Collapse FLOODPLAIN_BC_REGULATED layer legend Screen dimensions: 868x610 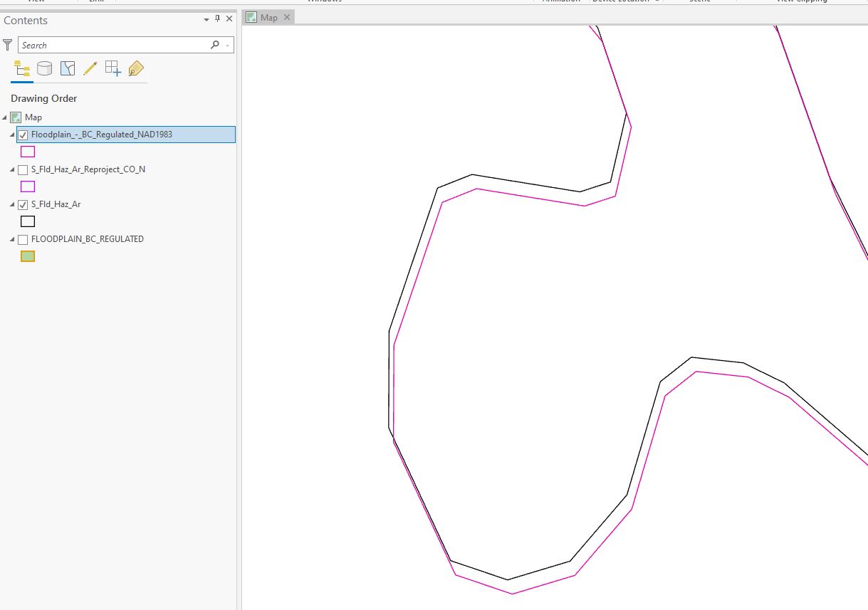click(12, 240)
